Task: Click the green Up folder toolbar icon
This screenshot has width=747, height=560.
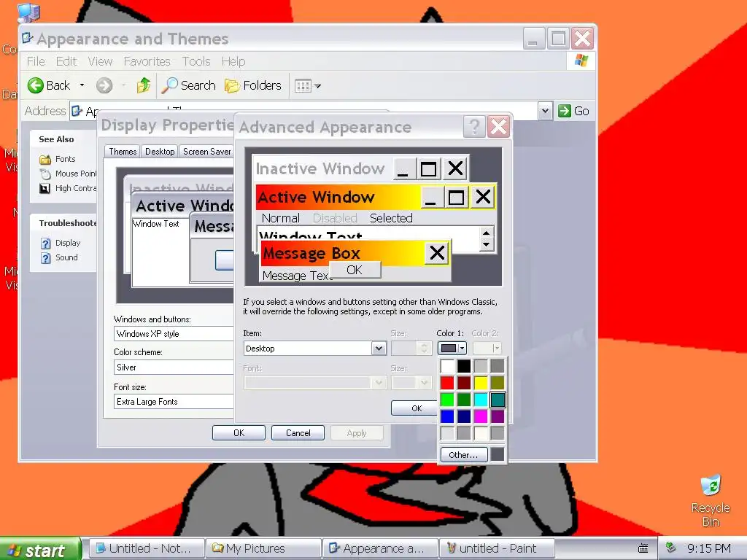Action: pos(144,86)
